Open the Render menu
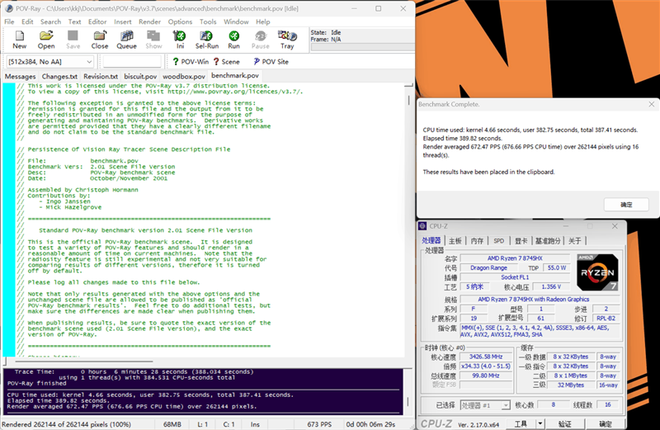This screenshot has height=430, width=660. pyautogui.click(x=150, y=21)
